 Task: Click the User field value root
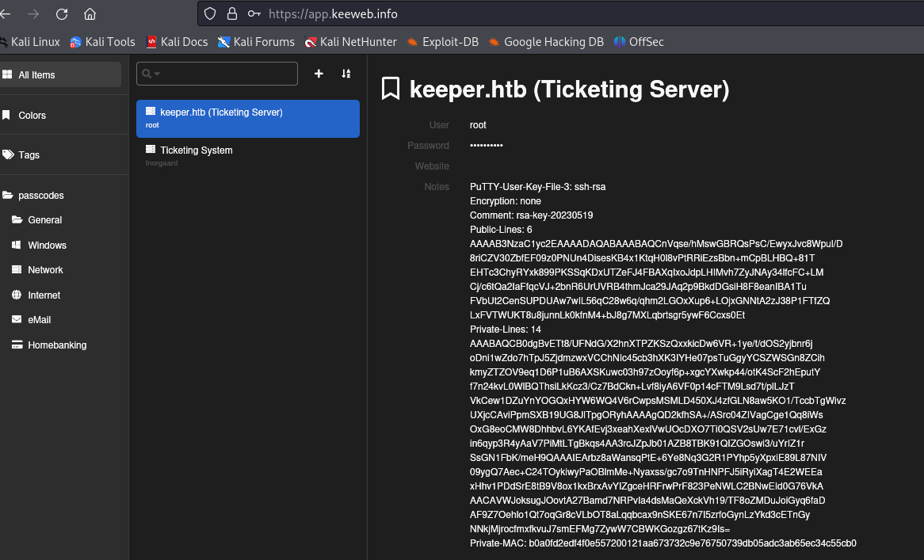pyautogui.click(x=478, y=125)
